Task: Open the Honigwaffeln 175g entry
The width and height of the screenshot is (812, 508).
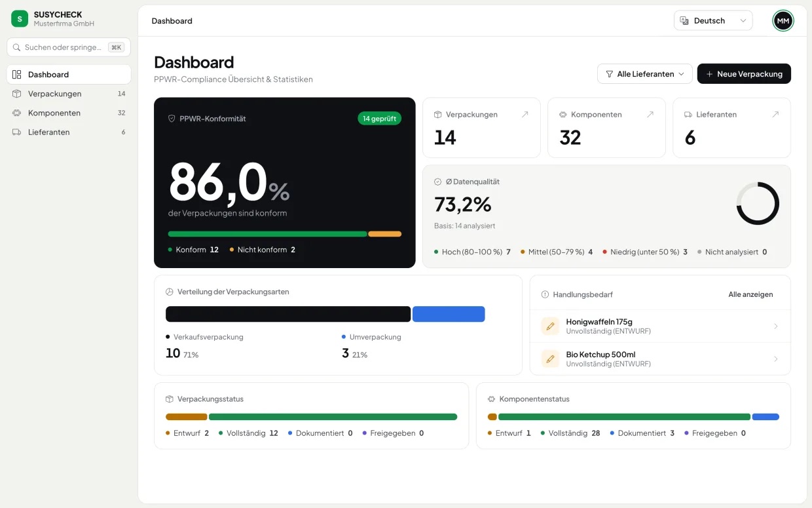Action: coord(660,326)
